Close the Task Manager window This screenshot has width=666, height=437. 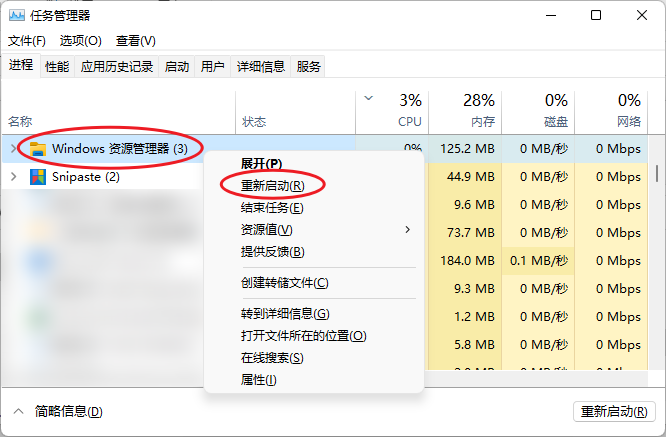tap(642, 15)
